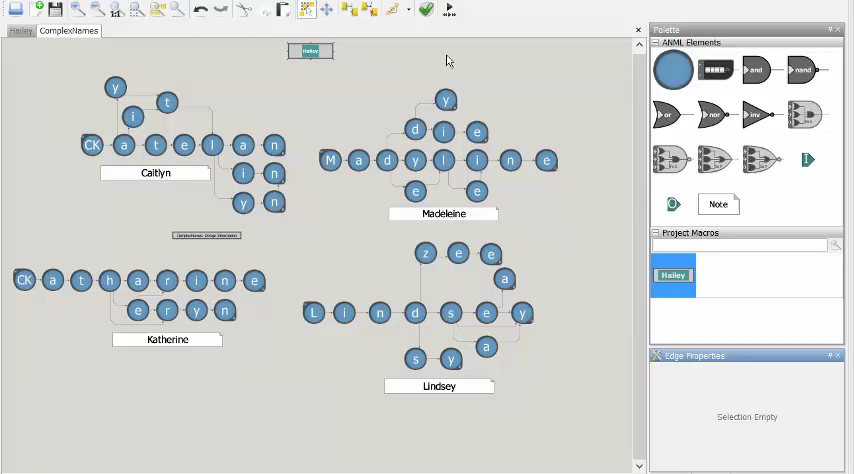
Task: Click canvas scrollbar down arrow
Action: (639, 466)
